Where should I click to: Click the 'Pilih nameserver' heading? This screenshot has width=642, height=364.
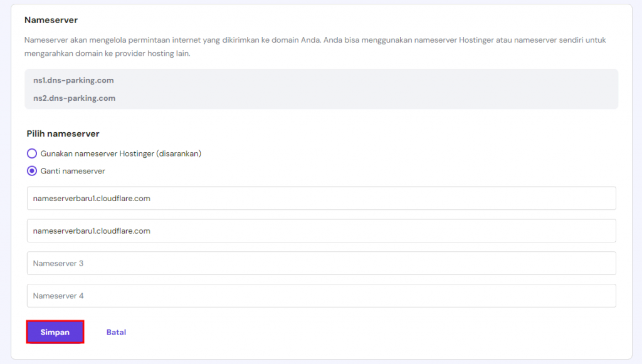[x=63, y=133]
